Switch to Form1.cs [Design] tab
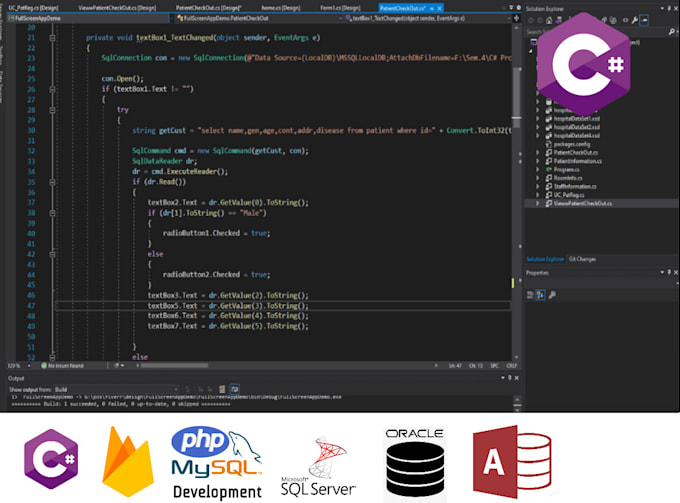 pyautogui.click(x=340, y=8)
